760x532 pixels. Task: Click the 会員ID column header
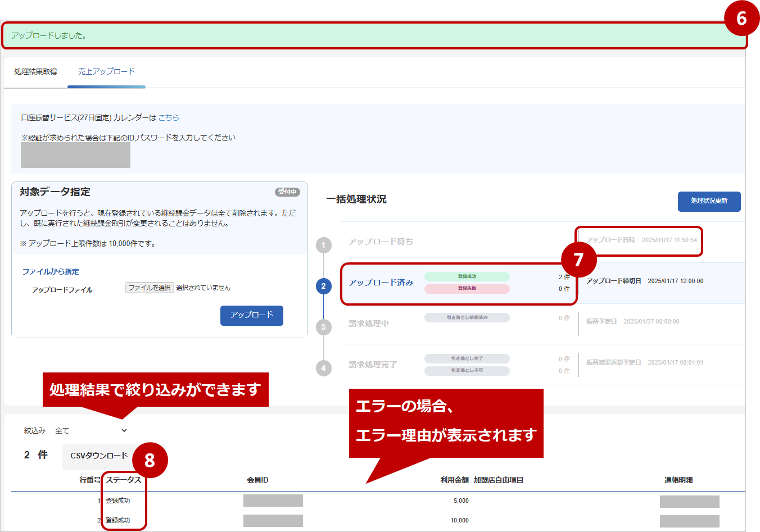pyautogui.click(x=257, y=480)
